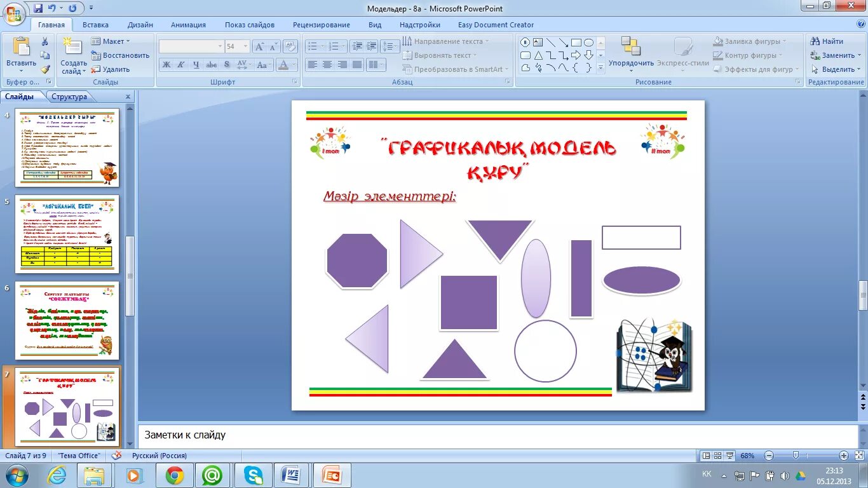Image resolution: width=868 pixels, height=488 pixels.
Task: Click the Paste (Вставить) clipboard icon
Action: click(21, 47)
